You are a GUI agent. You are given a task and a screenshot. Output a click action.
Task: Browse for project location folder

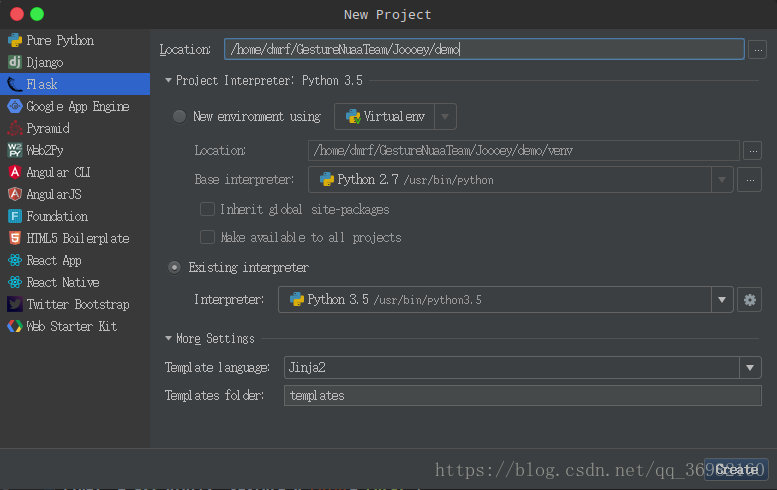758,50
